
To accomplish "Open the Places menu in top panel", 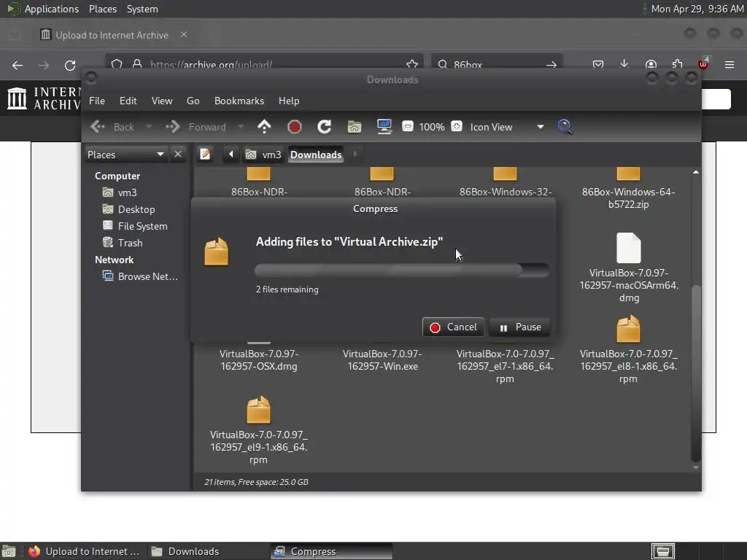I will pos(102,9).
